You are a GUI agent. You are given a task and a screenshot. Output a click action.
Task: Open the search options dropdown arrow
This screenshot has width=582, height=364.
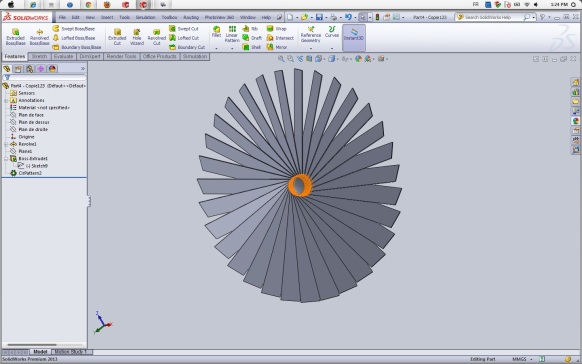(534, 17)
